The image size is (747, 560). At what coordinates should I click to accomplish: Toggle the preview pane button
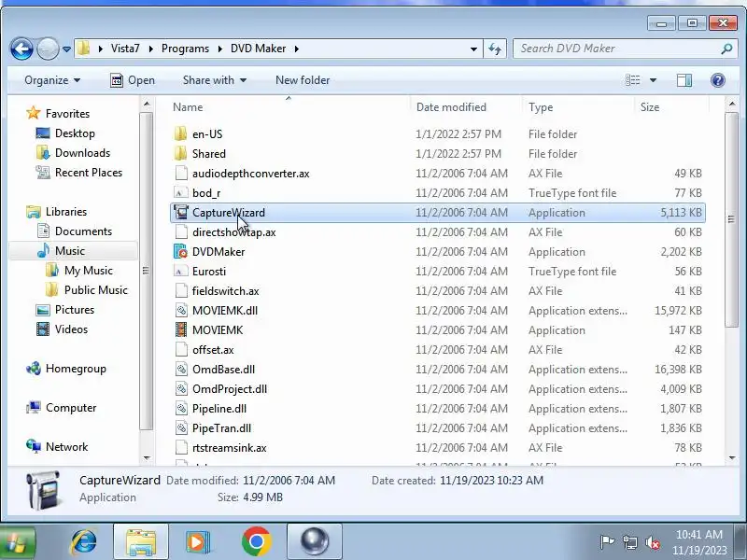point(684,80)
